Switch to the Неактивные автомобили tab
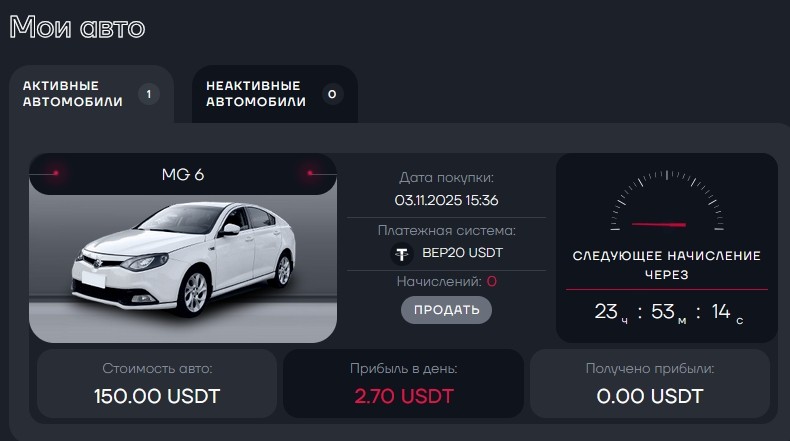The width and height of the screenshot is (790, 441). [x=255, y=94]
